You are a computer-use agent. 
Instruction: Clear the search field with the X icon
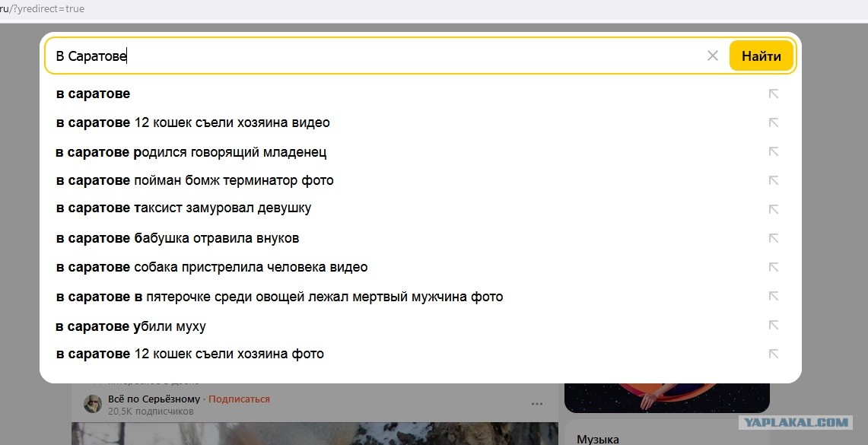coord(713,56)
